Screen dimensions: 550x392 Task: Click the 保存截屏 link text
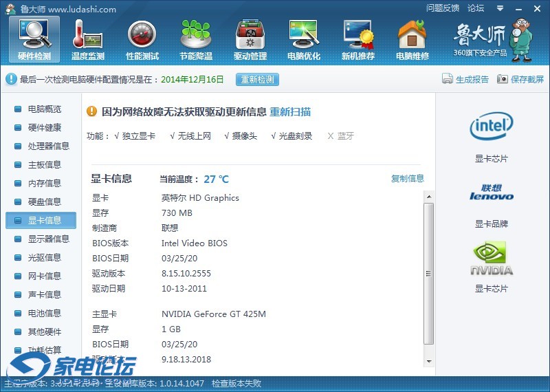(527, 79)
